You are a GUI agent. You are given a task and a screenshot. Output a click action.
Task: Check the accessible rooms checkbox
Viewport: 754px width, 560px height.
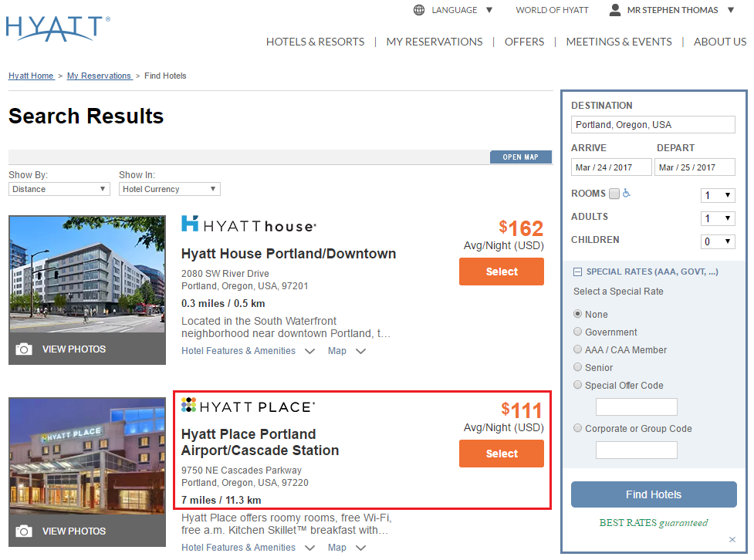(614, 194)
